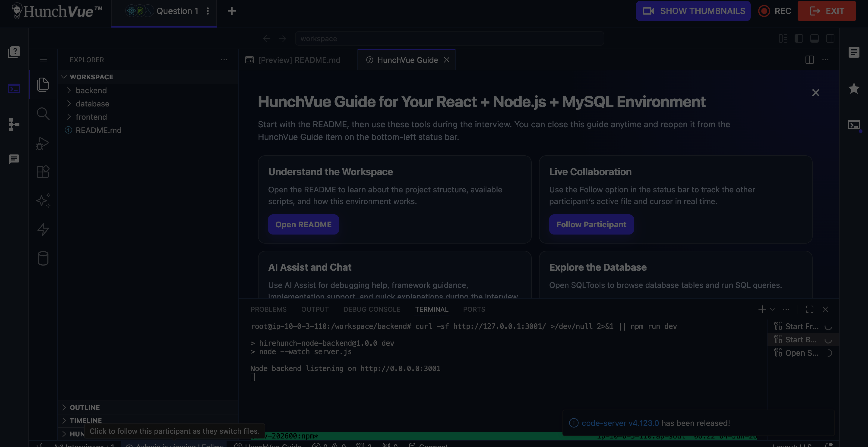This screenshot has width=868, height=447.
Task: Close the HunchVue Guide tab
Action: click(x=447, y=60)
